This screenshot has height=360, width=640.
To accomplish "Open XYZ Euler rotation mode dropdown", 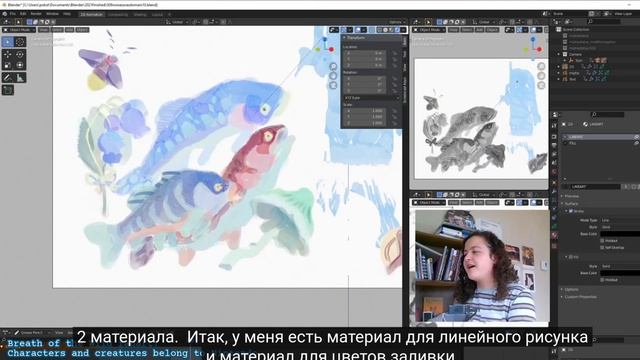I will click(371, 98).
